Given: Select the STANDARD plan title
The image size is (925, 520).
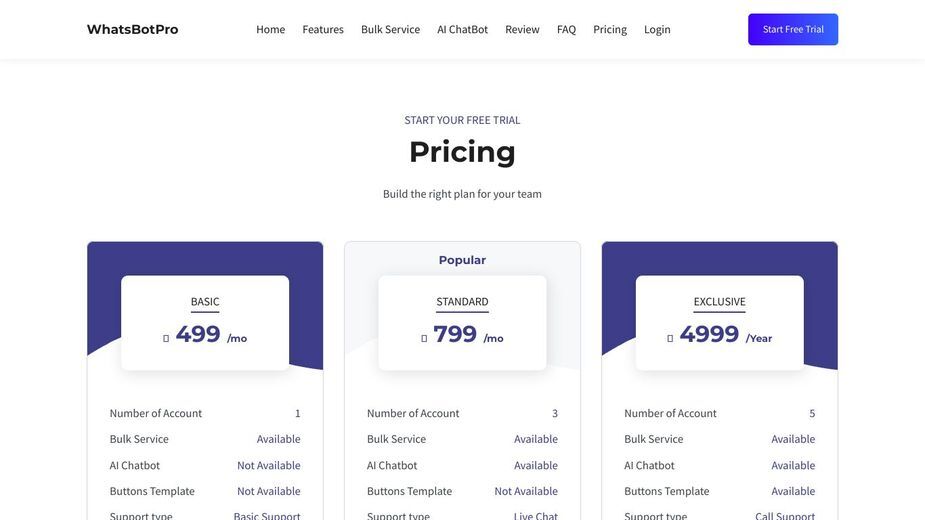Looking at the screenshot, I should [x=462, y=302].
